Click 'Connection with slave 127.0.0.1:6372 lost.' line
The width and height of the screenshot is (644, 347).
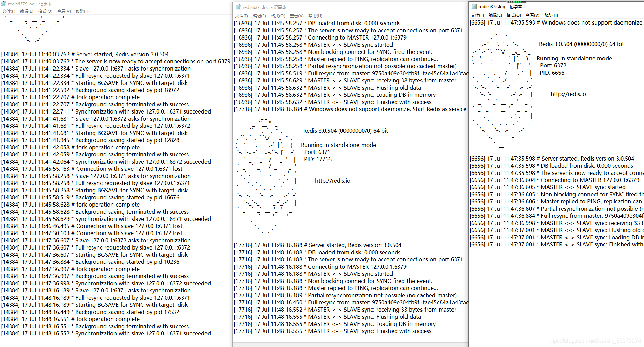93,233
